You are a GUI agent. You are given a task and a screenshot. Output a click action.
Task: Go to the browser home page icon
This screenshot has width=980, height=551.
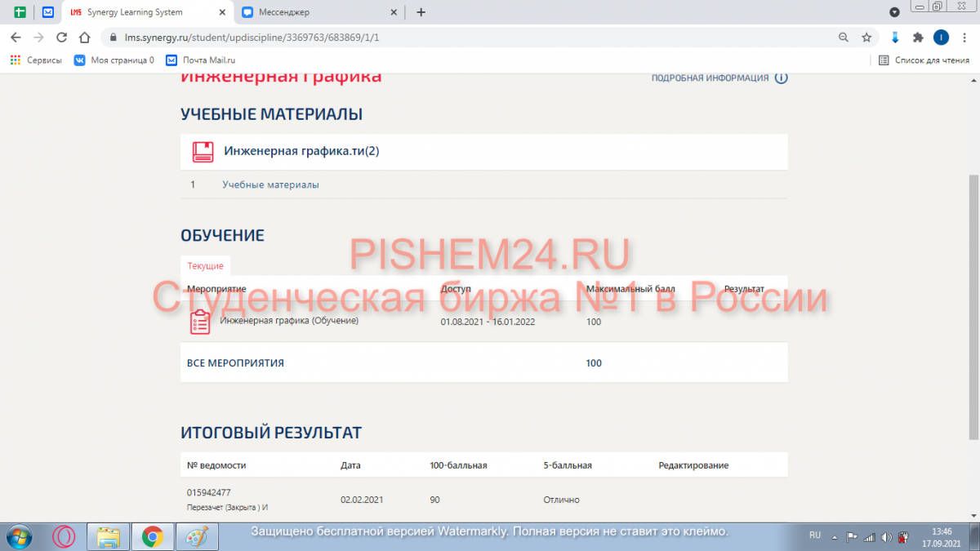click(x=84, y=38)
